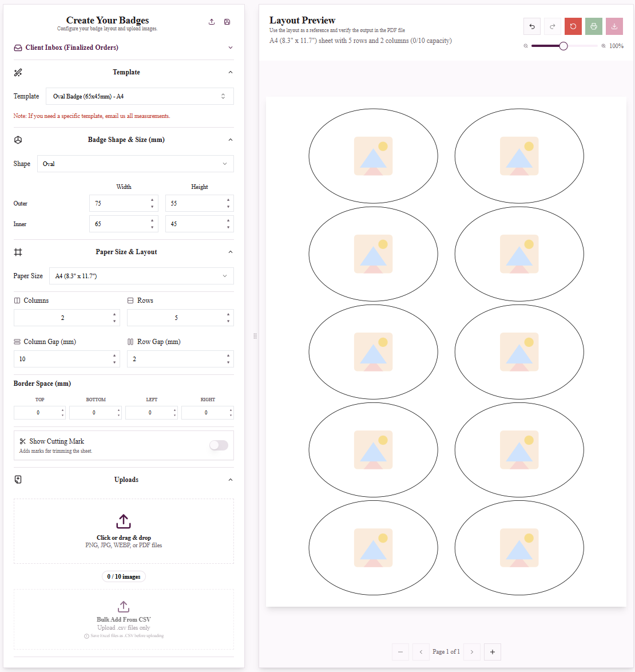
Task: Click the Paper Size & Layout grid icon
Action: pyautogui.click(x=18, y=252)
